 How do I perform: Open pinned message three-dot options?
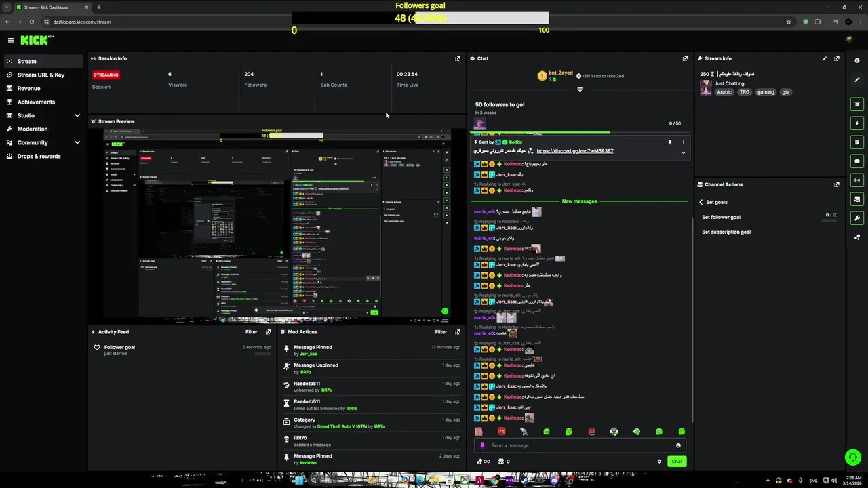tap(683, 142)
